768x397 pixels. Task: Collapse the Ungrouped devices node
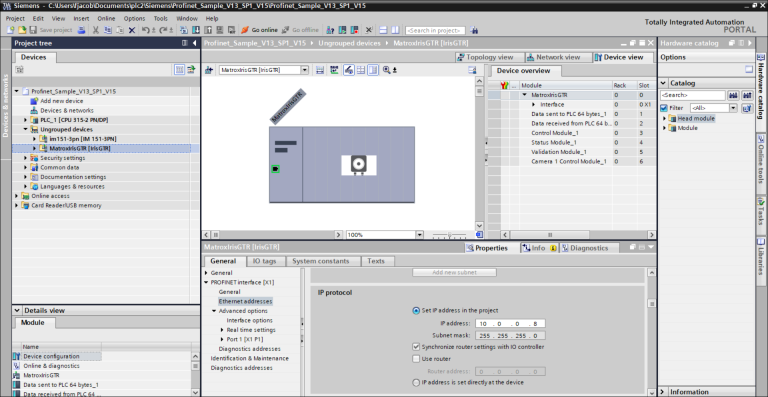(25, 129)
